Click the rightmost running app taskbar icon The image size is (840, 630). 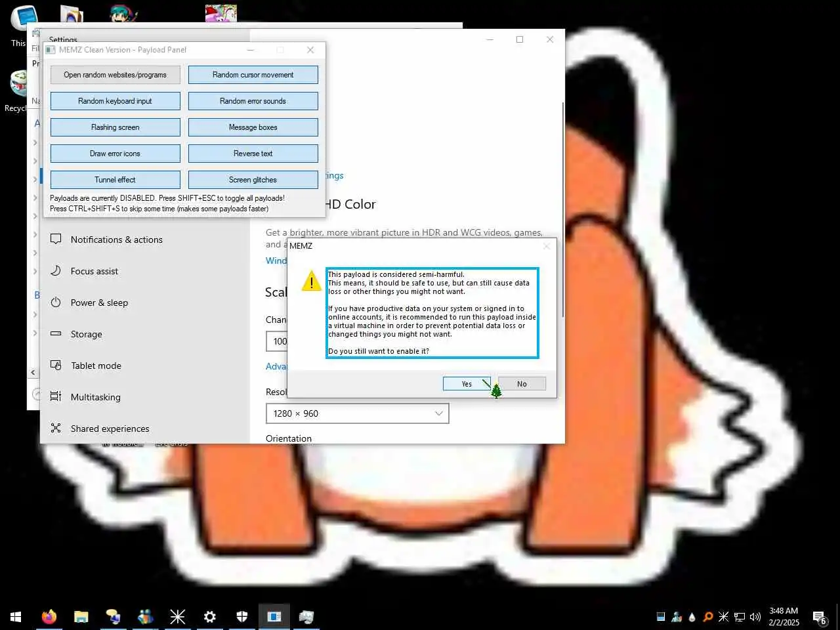click(x=306, y=617)
